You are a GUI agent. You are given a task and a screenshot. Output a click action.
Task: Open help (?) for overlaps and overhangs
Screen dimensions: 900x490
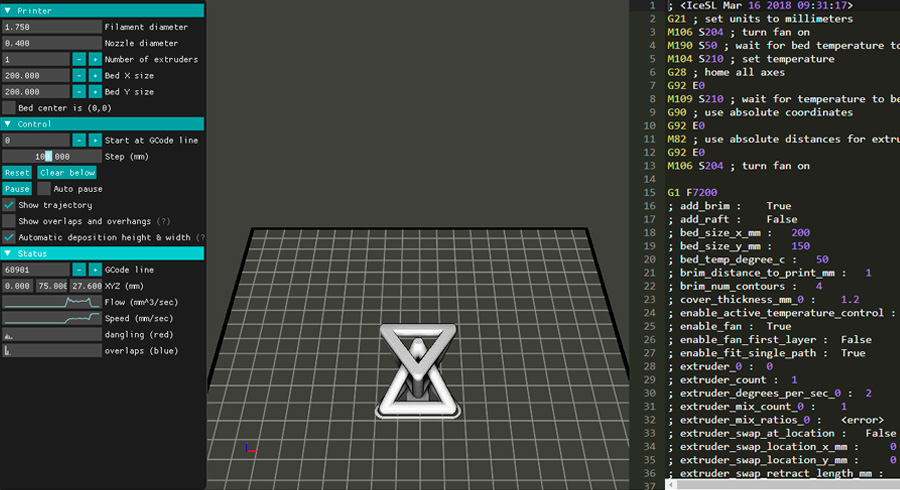coord(164,221)
